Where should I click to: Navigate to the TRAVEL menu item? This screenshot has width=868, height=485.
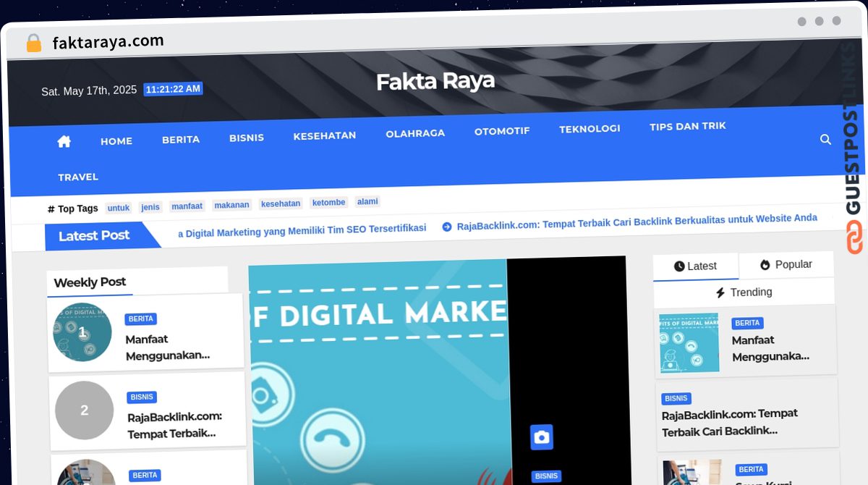click(78, 177)
